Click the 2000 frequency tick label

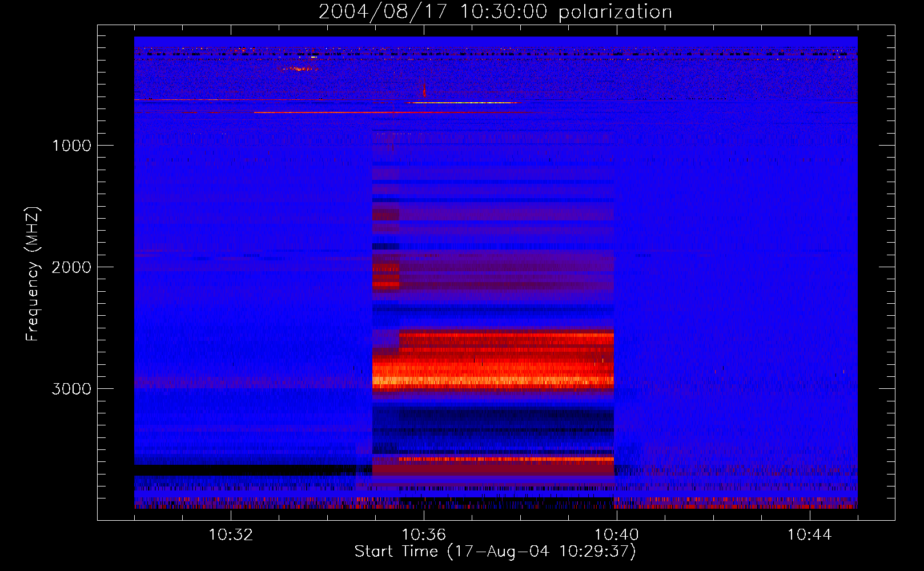[x=71, y=267]
